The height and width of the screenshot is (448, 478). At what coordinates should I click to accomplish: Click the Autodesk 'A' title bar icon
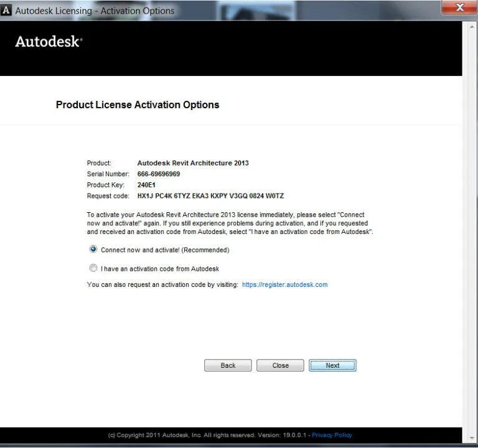pos(6,10)
